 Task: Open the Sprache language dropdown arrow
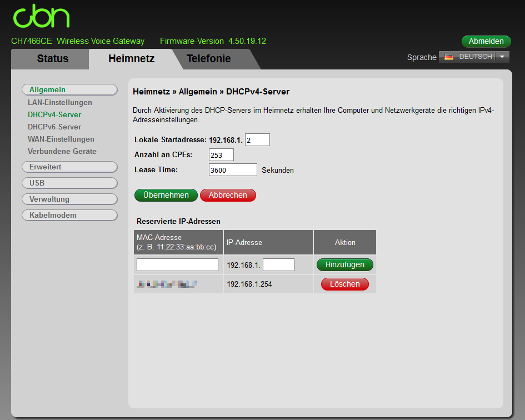coord(502,57)
